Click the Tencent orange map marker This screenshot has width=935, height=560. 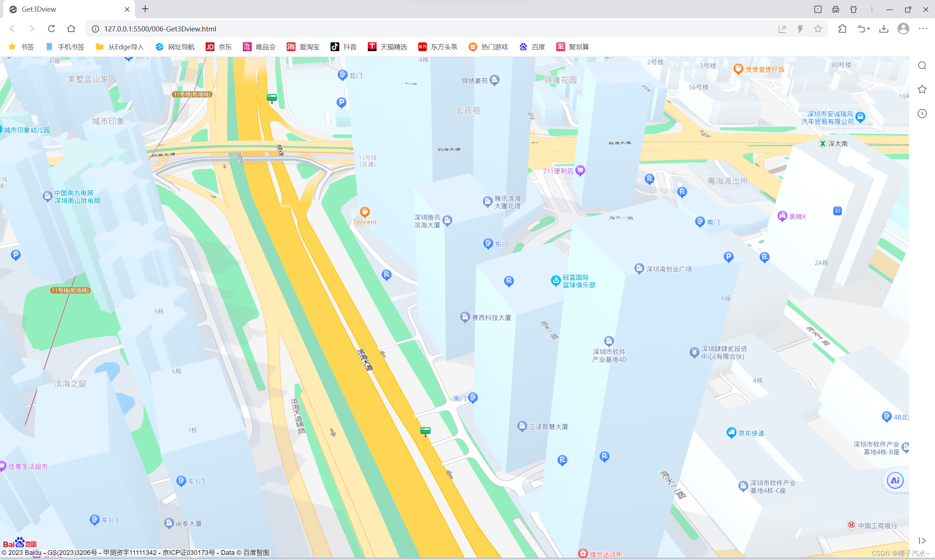coord(365,212)
